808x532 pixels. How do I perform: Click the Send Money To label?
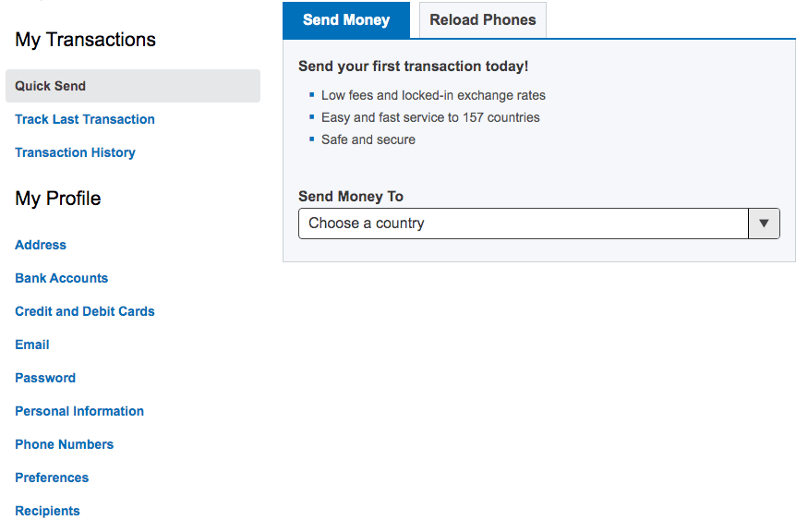[x=351, y=196]
